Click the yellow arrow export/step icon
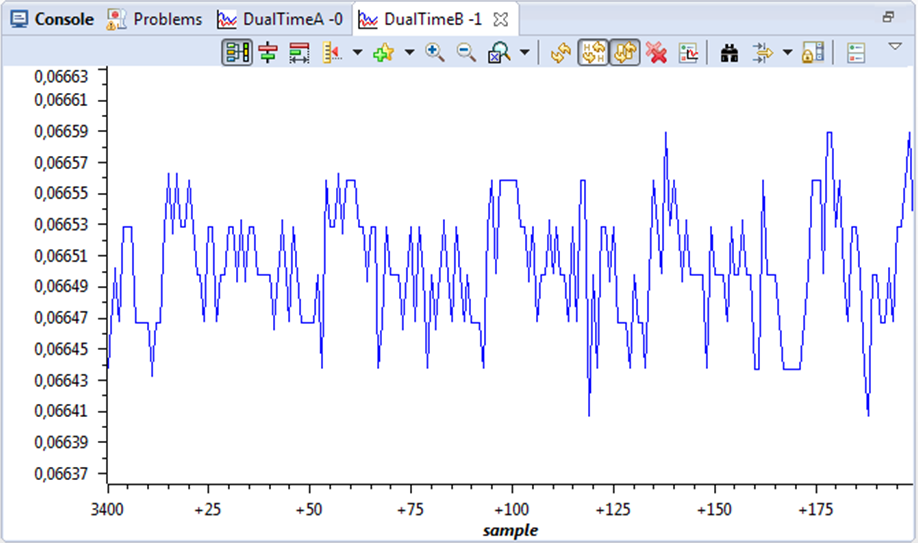The height and width of the screenshot is (543, 918). (x=762, y=53)
